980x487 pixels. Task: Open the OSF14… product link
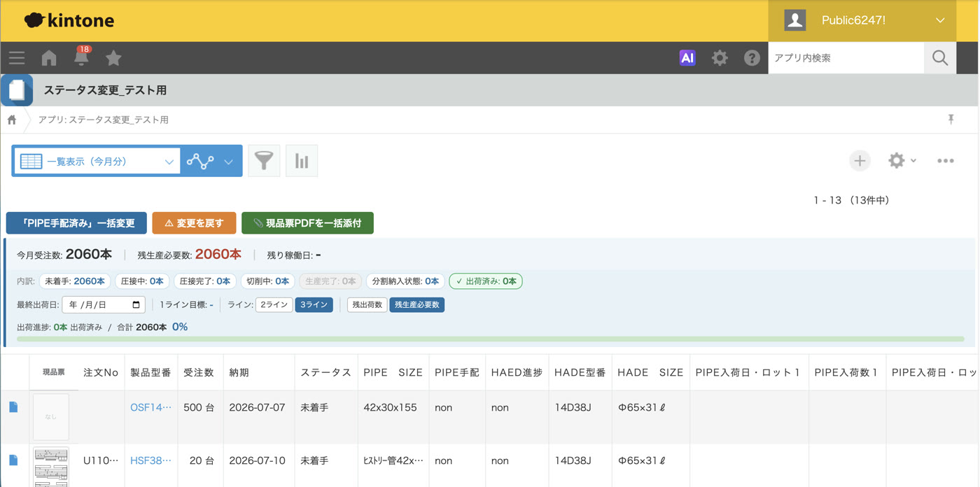pyautogui.click(x=150, y=407)
